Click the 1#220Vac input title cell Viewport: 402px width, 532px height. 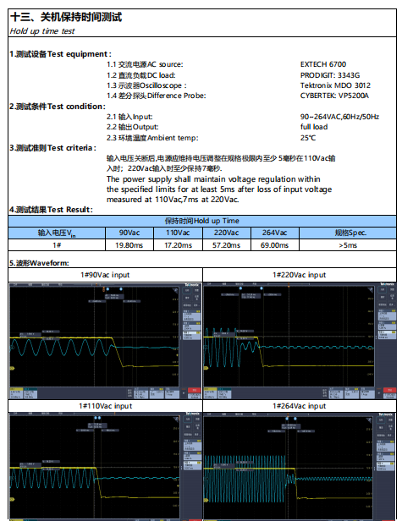coord(300,275)
